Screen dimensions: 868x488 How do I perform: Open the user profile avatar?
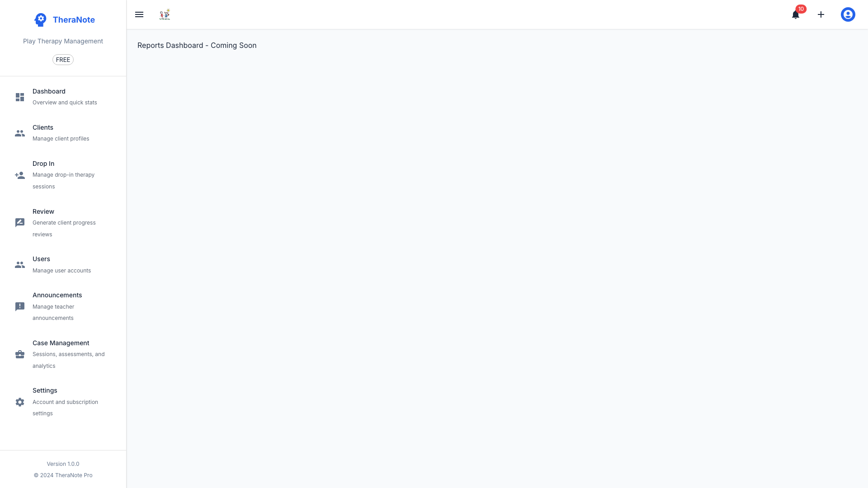coord(848,14)
